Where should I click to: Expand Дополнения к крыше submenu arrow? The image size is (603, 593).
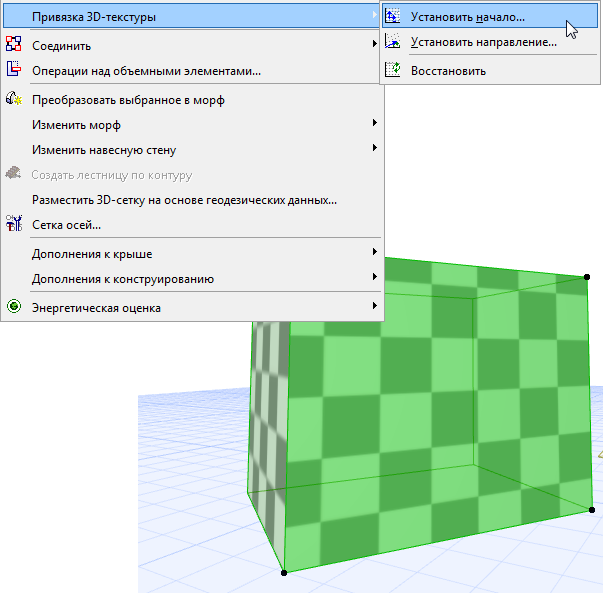click(x=374, y=252)
